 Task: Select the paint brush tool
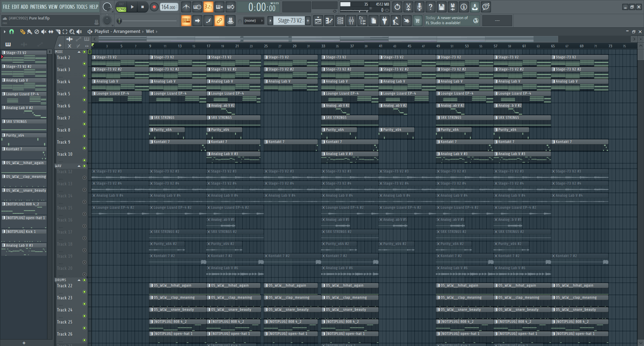point(30,32)
